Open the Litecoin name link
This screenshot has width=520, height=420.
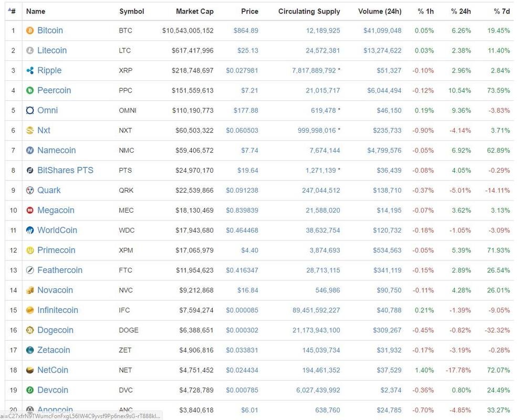pos(52,50)
